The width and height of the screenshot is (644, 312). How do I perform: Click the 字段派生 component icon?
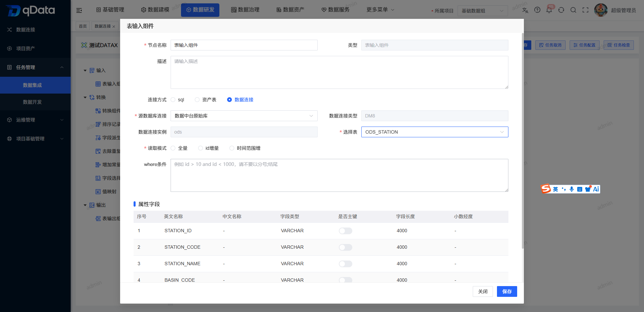pyautogui.click(x=98, y=138)
